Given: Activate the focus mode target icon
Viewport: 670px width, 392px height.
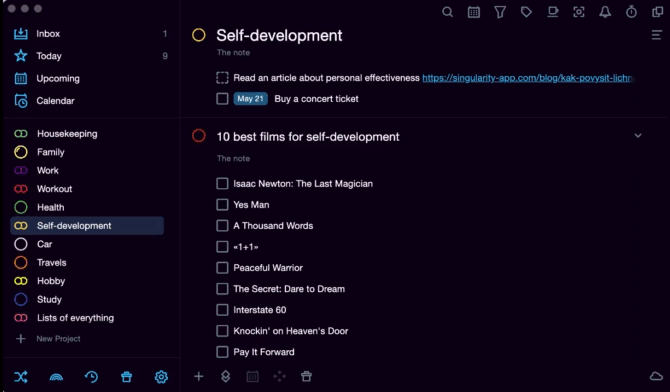Looking at the screenshot, I should 579,12.
